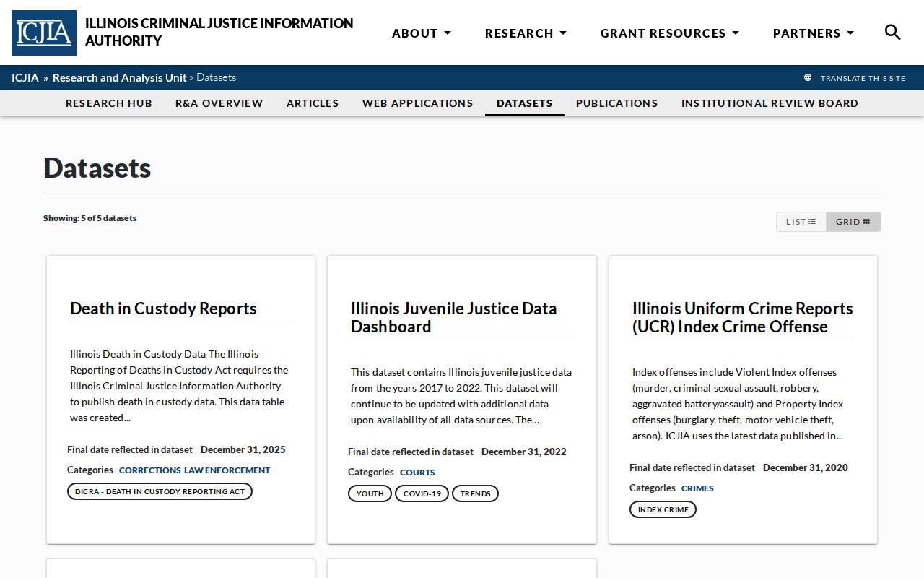Switch to List view
The height and width of the screenshot is (578, 924).
[801, 222]
